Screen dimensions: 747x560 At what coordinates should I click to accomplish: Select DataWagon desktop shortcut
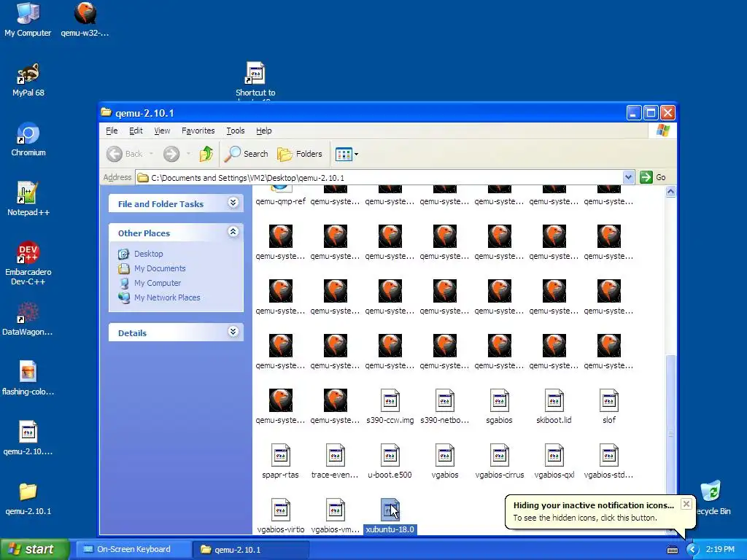pos(28,319)
